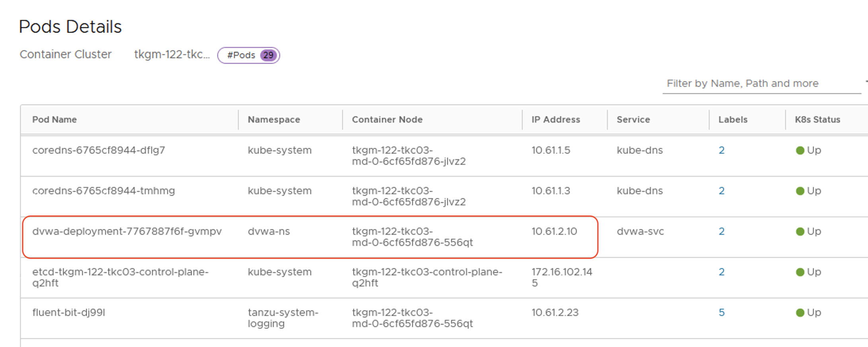Sort by Pod Name column header
Image resolution: width=868 pixels, height=347 pixels.
[54, 120]
